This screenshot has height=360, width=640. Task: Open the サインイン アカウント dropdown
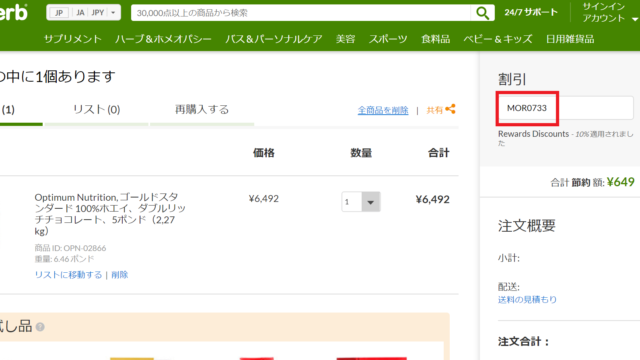pos(607,12)
